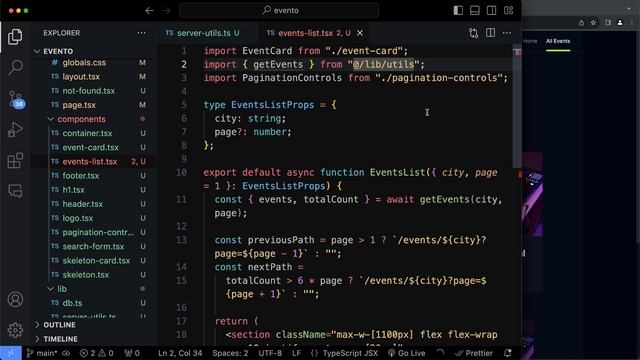This screenshot has height=360, width=640.
Task: Click line 2 import getEvents code line
Action: [x=314, y=64]
